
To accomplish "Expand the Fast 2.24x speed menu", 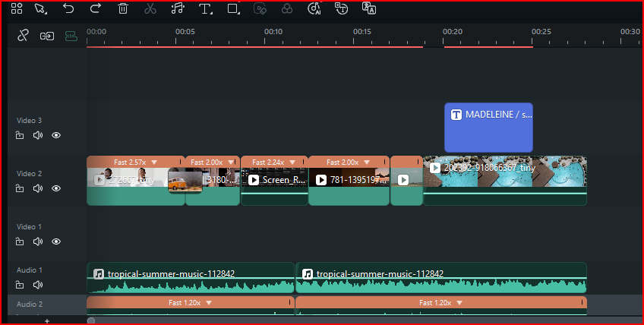I will pyautogui.click(x=292, y=162).
